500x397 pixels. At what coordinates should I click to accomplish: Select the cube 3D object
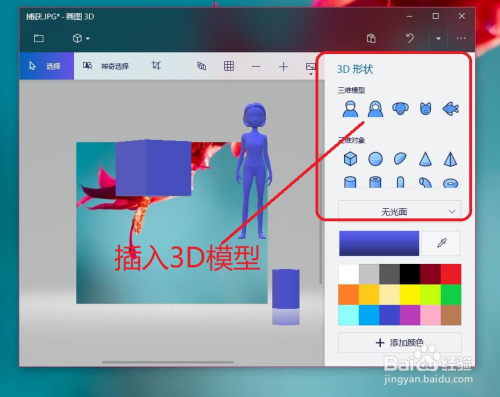350,159
